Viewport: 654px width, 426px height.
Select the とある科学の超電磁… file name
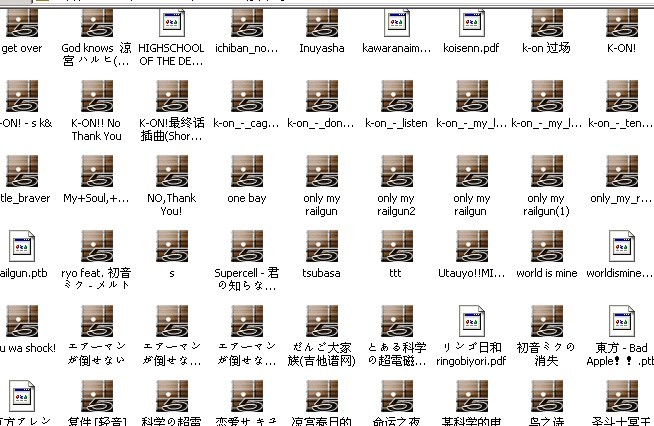[x=397, y=354]
